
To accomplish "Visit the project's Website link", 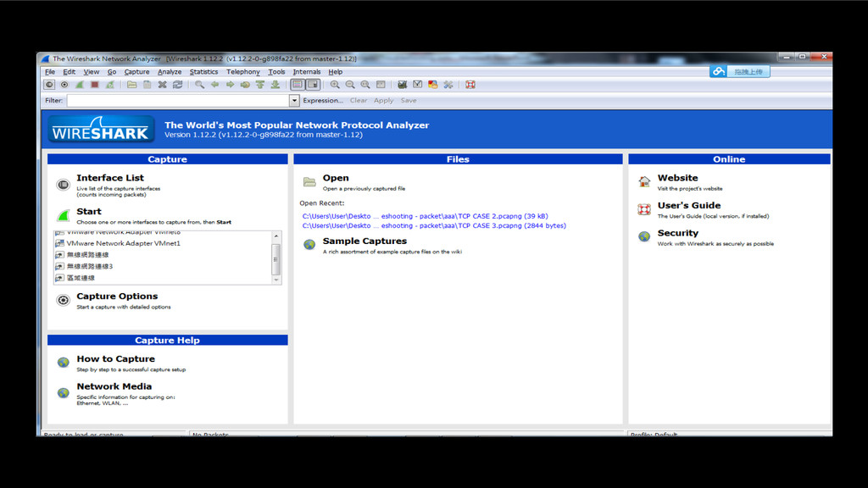I will pos(677,178).
